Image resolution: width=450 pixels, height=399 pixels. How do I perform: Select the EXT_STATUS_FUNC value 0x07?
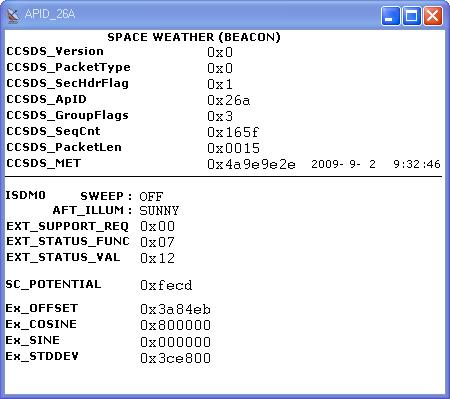[157, 242]
